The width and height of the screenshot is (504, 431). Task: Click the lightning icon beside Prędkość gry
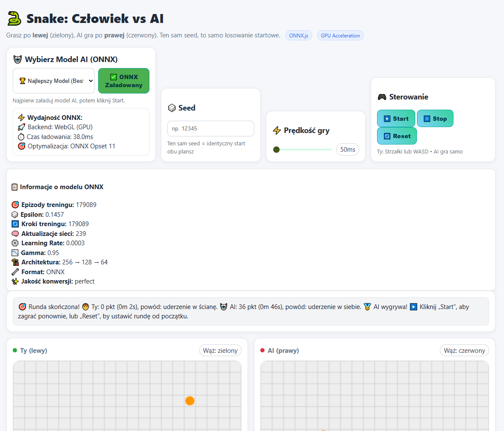pos(277,130)
